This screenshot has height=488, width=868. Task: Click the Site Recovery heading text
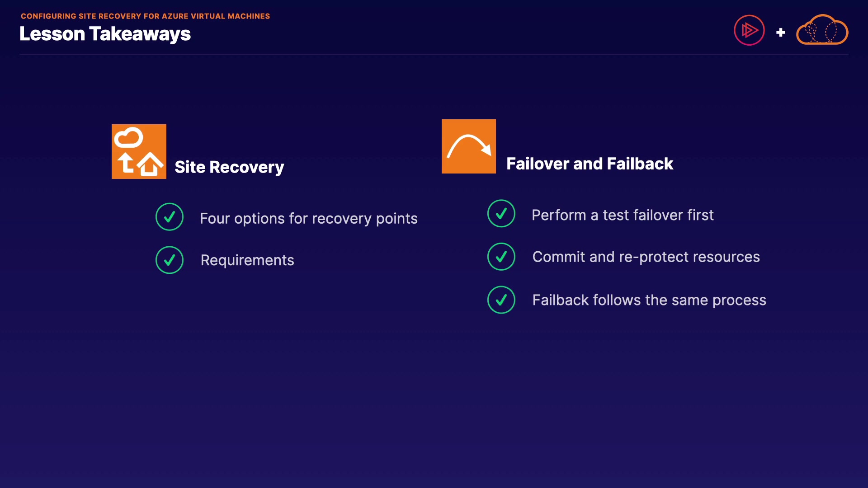click(229, 167)
